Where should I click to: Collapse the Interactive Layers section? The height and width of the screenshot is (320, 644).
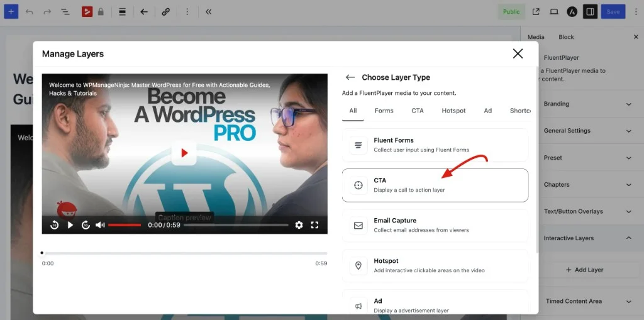point(588,238)
